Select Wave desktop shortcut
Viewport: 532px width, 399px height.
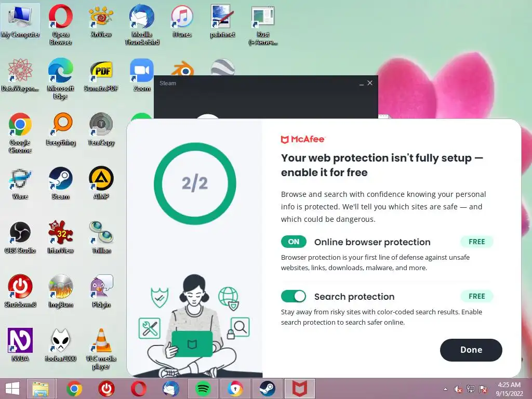pyautogui.click(x=20, y=183)
